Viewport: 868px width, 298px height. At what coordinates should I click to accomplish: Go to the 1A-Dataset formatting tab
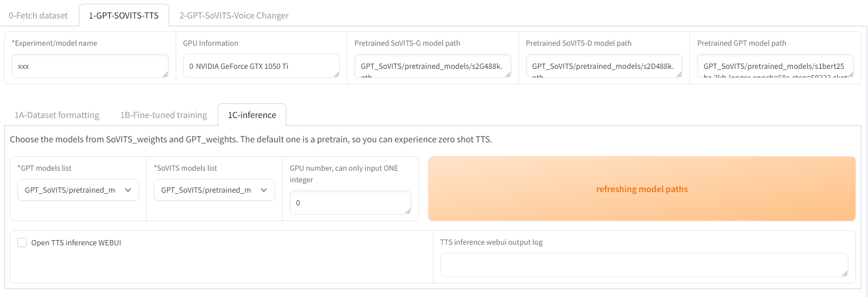57,115
